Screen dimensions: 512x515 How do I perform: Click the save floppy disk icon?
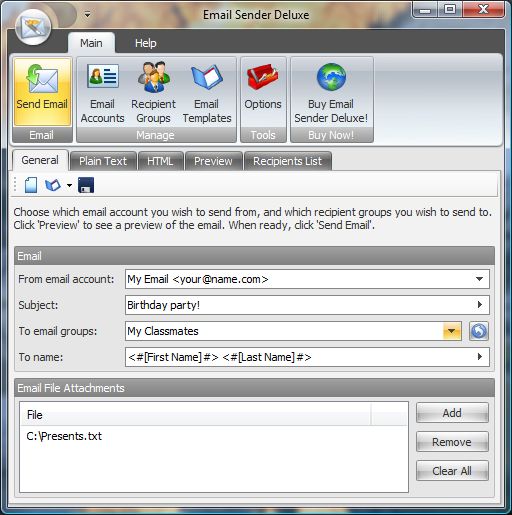pyautogui.click(x=86, y=185)
